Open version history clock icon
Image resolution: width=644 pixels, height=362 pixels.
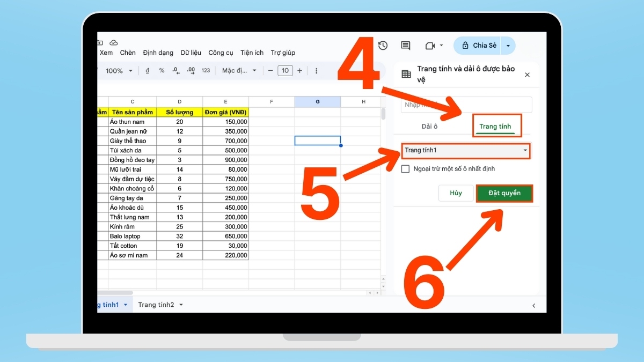pos(383,46)
